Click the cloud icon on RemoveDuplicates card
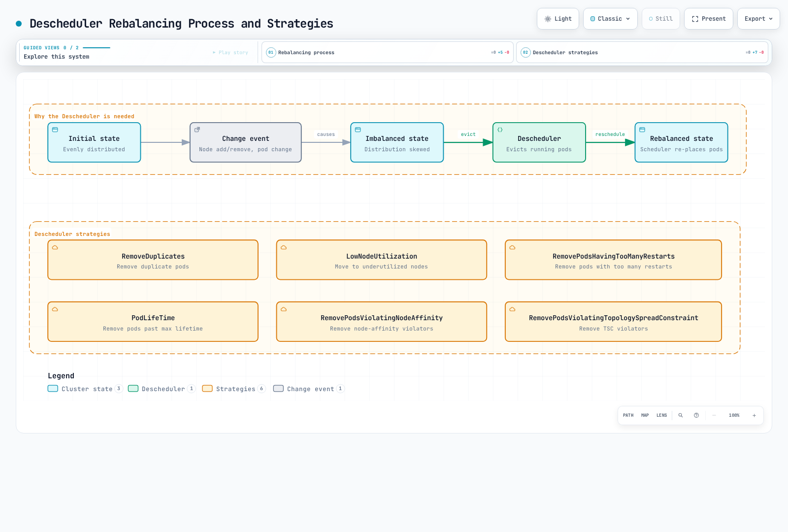The height and width of the screenshot is (532, 788). point(55,247)
